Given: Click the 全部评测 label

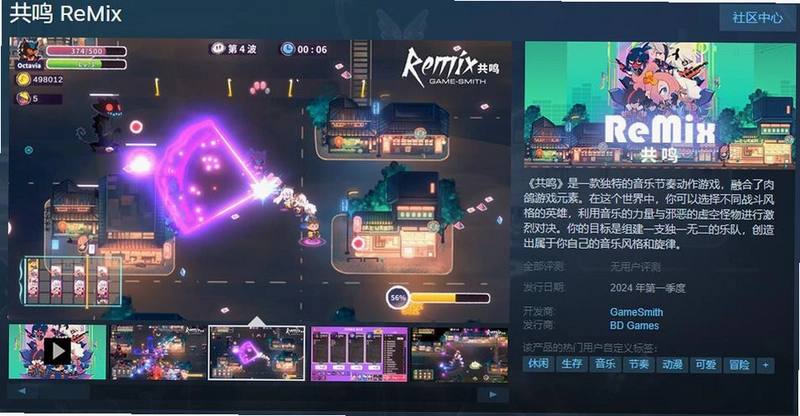Looking at the screenshot, I should click(544, 266).
